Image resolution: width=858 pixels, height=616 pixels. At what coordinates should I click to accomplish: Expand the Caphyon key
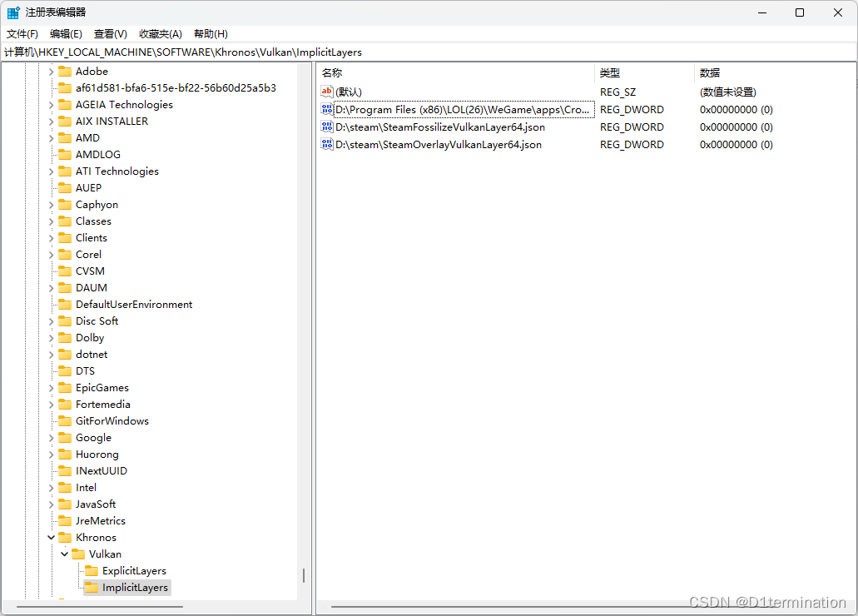(x=51, y=205)
